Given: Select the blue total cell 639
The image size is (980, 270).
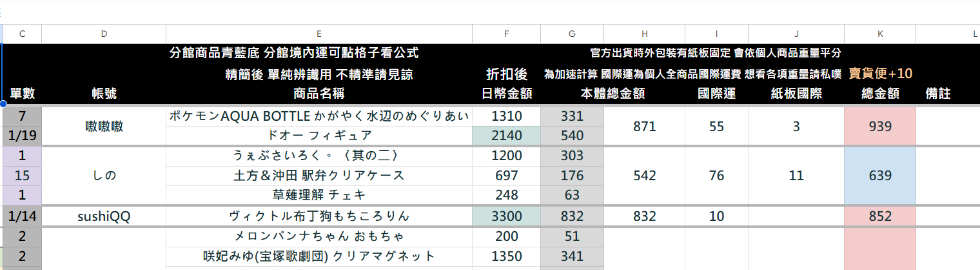Looking at the screenshot, I should 879,176.
